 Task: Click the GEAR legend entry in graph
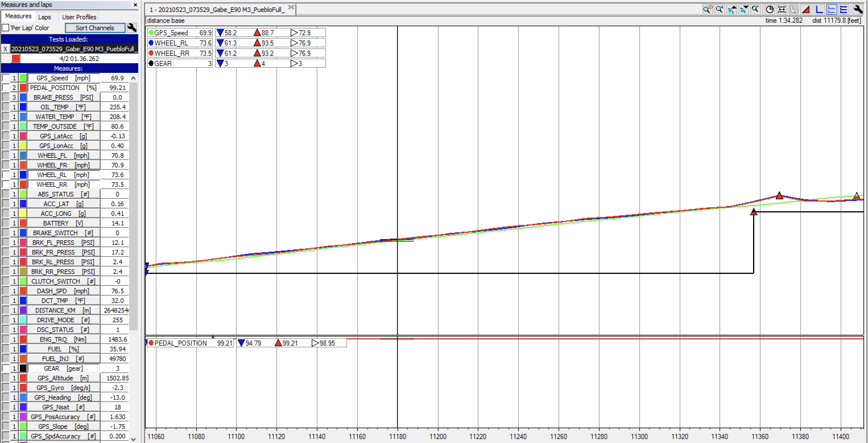[180, 63]
